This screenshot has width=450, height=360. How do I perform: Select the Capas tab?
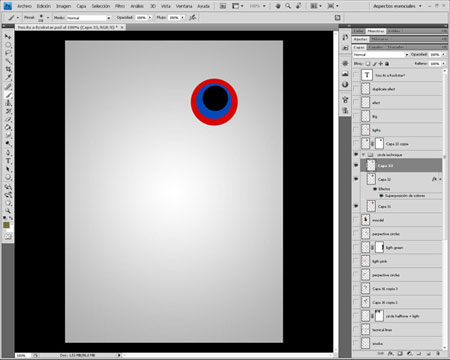[359, 47]
